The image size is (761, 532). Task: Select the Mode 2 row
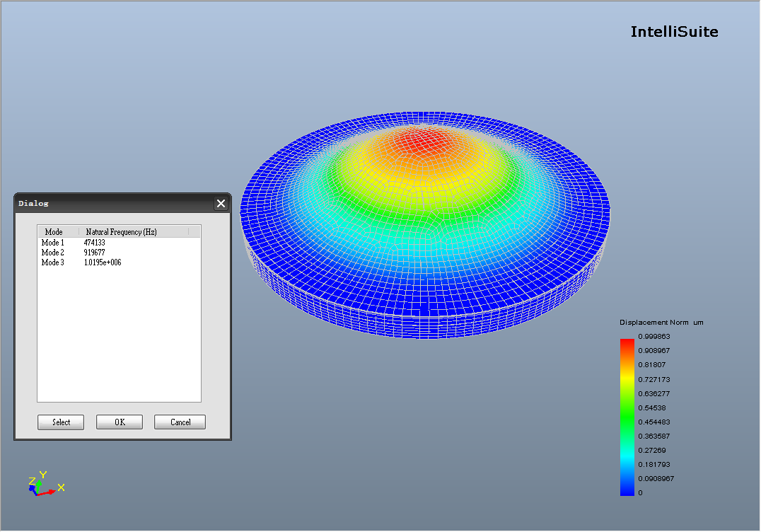tap(119, 253)
